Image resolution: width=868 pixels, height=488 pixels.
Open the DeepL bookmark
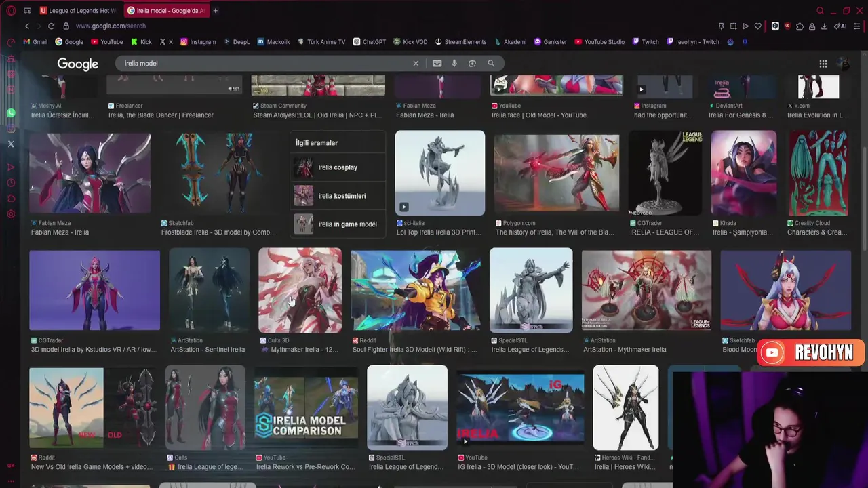pos(237,42)
